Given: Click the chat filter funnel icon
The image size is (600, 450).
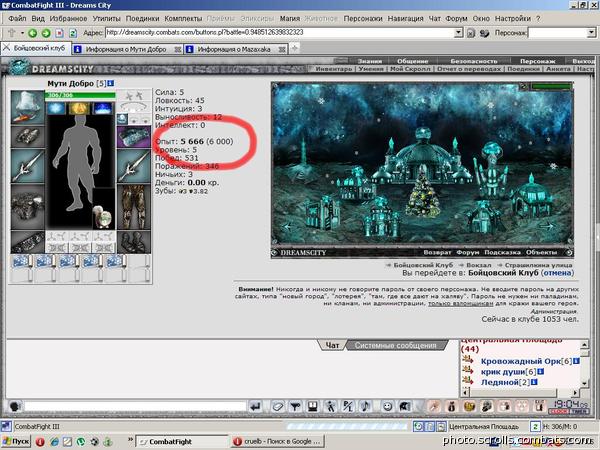Looking at the screenshot, I should (295, 406).
